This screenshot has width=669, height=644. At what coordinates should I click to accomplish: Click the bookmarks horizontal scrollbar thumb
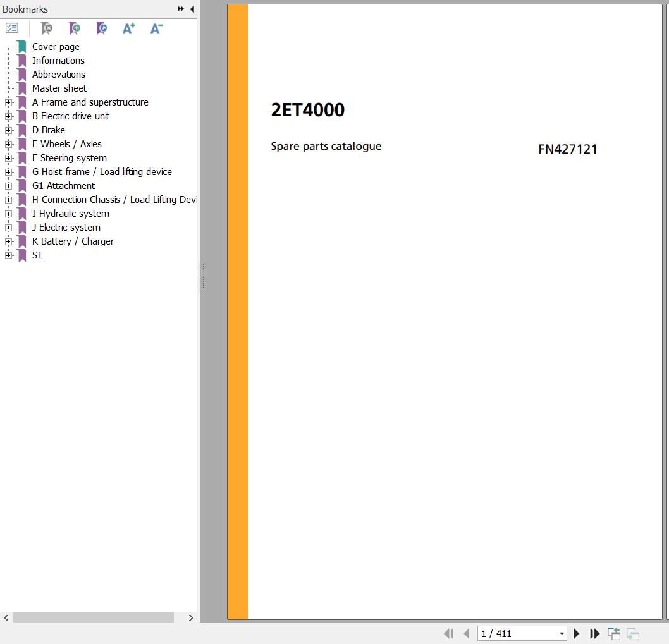94,617
